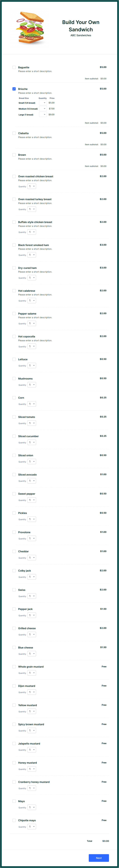Select the Ciabatta bread checkbox
This screenshot has width=119, height=868.
click(14, 133)
